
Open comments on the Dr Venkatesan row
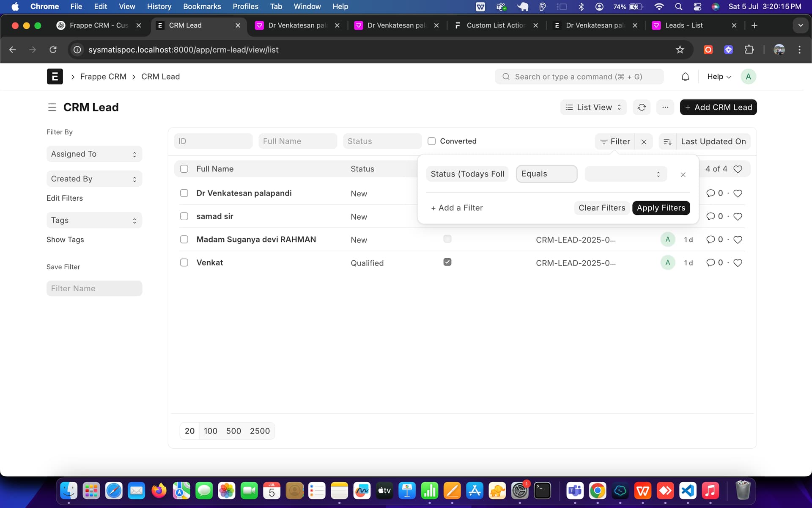click(x=715, y=193)
